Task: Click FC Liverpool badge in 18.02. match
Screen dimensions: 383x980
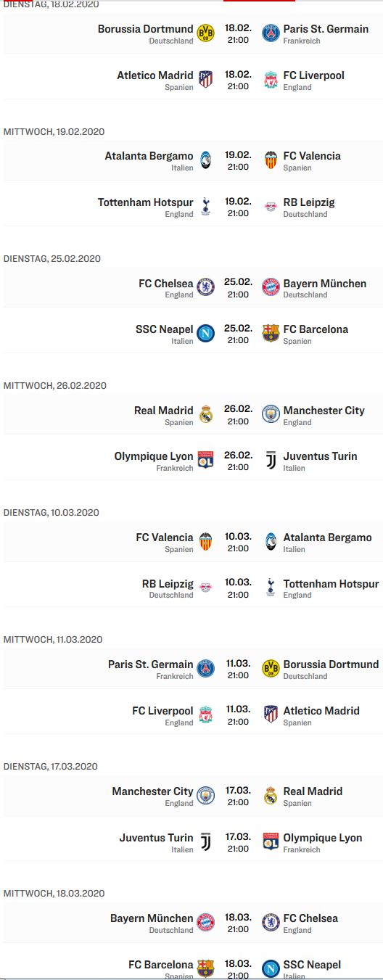Action: 271,79
